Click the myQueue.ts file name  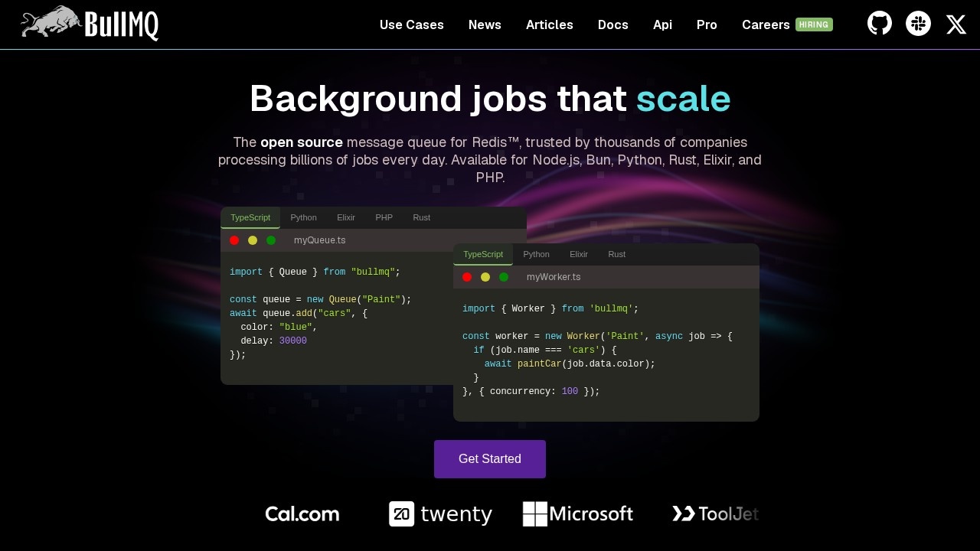pyautogui.click(x=320, y=240)
